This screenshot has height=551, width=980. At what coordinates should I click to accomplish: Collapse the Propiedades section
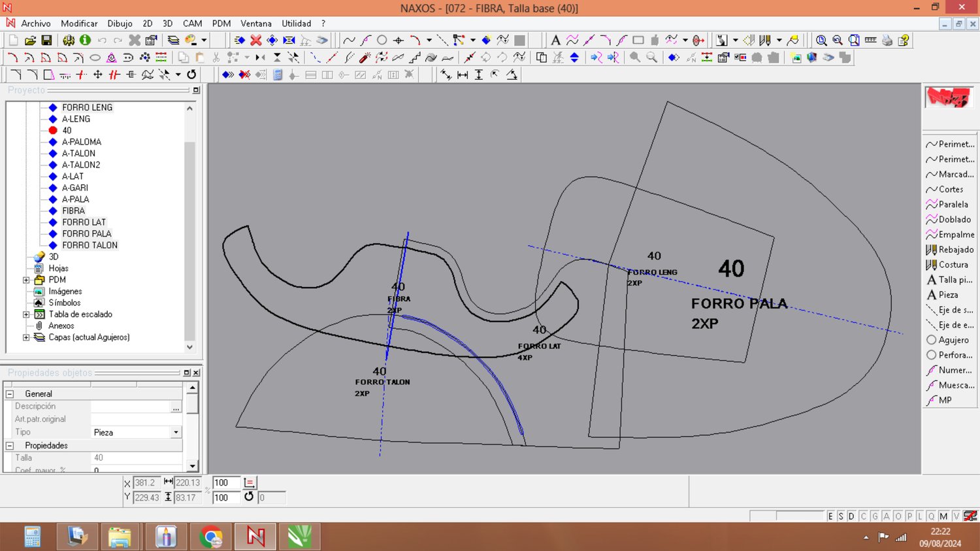click(x=10, y=446)
